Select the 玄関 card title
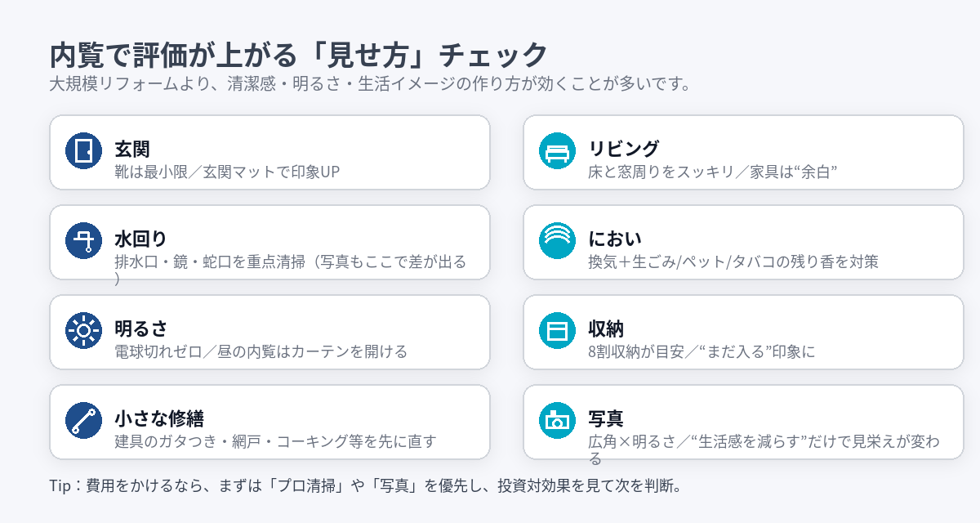This screenshot has width=980, height=523. [132, 150]
